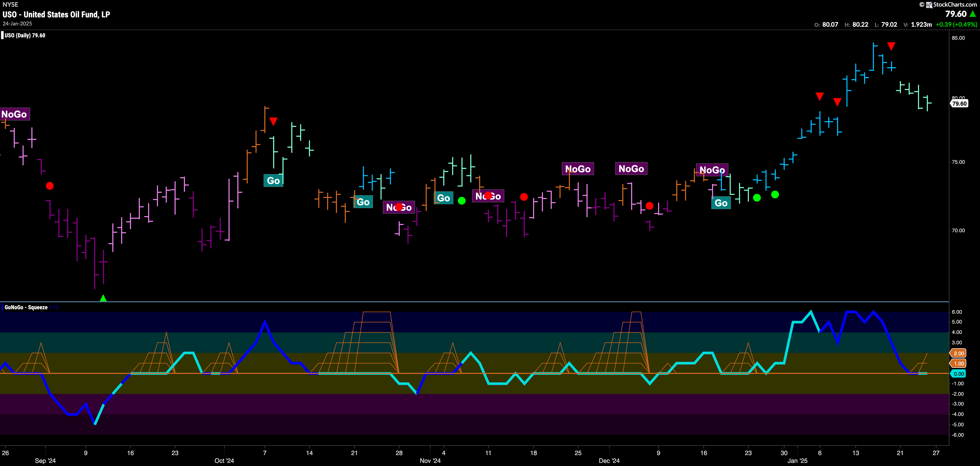The width and height of the screenshot is (980, 466).
Task: Click the '30' date axis tick label
Action: [x=784, y=453]
